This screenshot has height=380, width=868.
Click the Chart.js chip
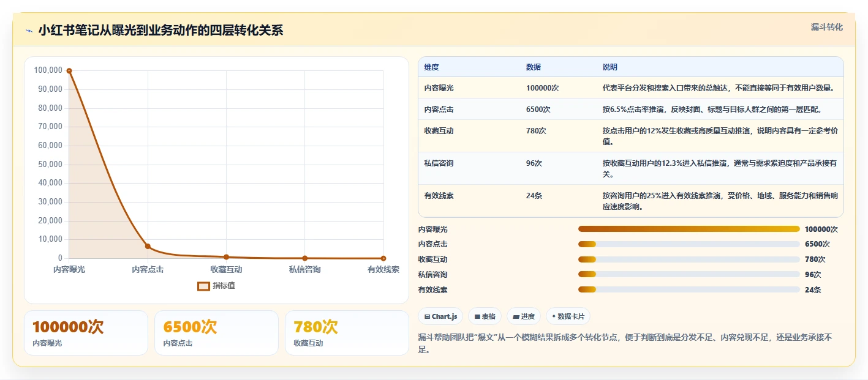pos(440,316)
